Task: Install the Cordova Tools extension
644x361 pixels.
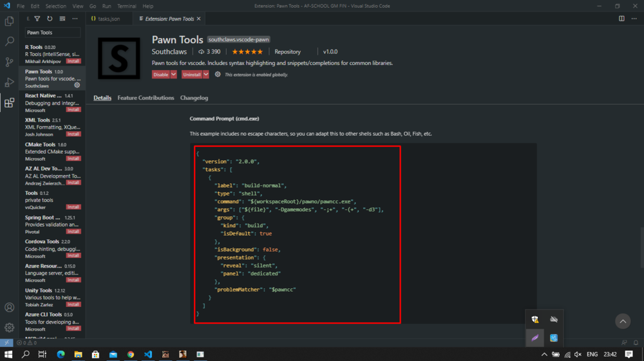Action: point(73,255)
